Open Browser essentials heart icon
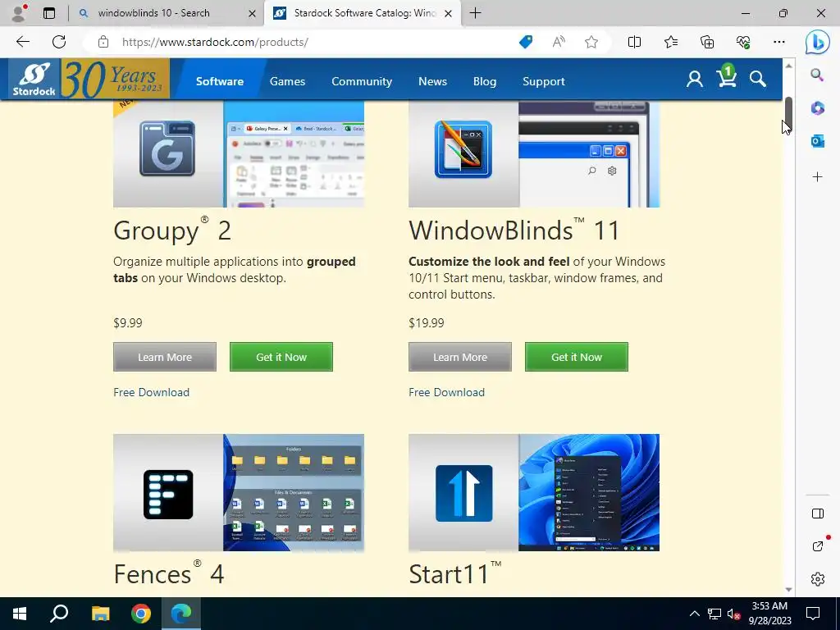The width and height of the screenshot is (840, 630). pyautogui.click(x=743, y=42)
